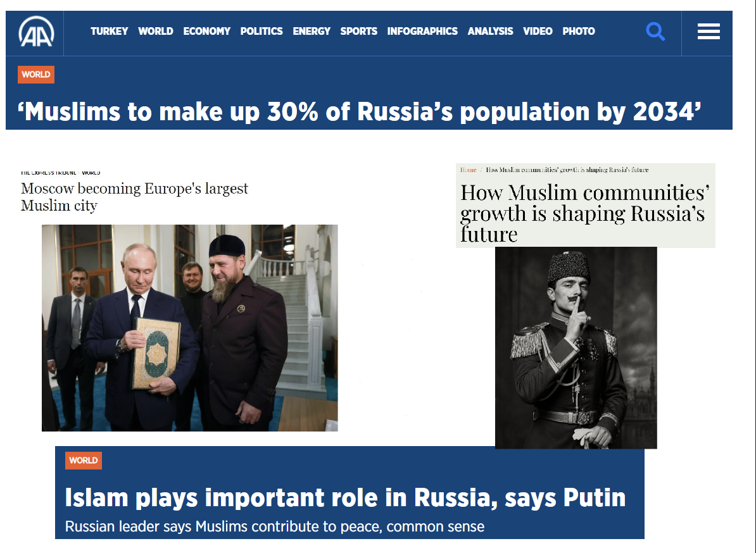Select POLITICS in the navigation bar

pyautogui.click(x=261, y=31)
